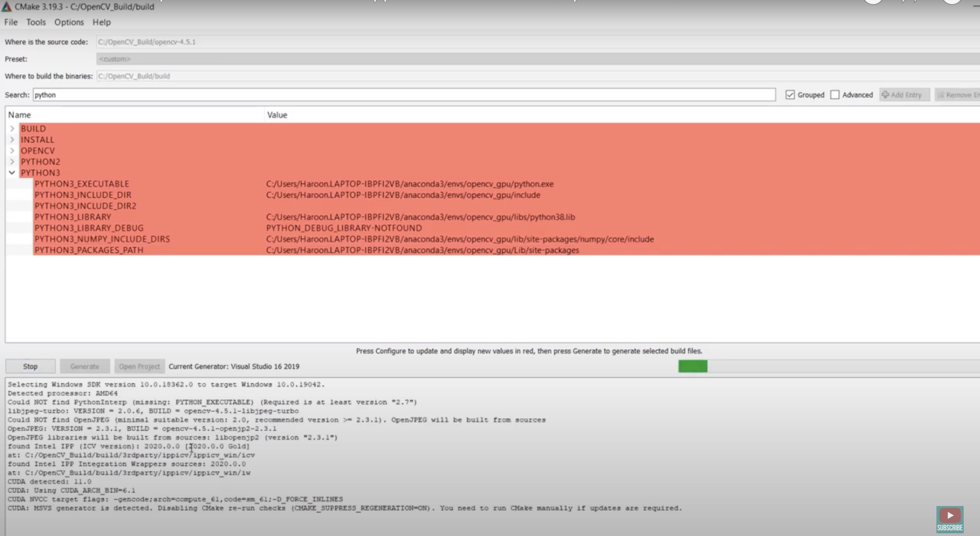Open the Tools menu
This screenshot has height=536, width=980.
point(36,22)
